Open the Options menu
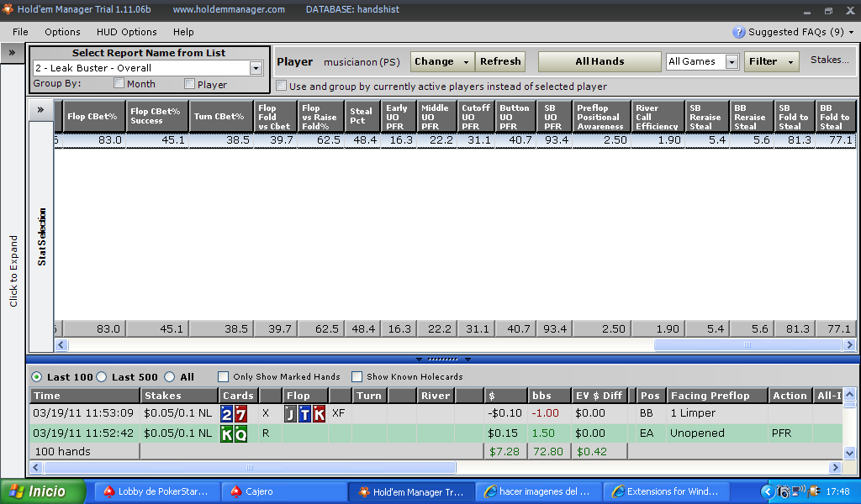 [x=63, y=32]
